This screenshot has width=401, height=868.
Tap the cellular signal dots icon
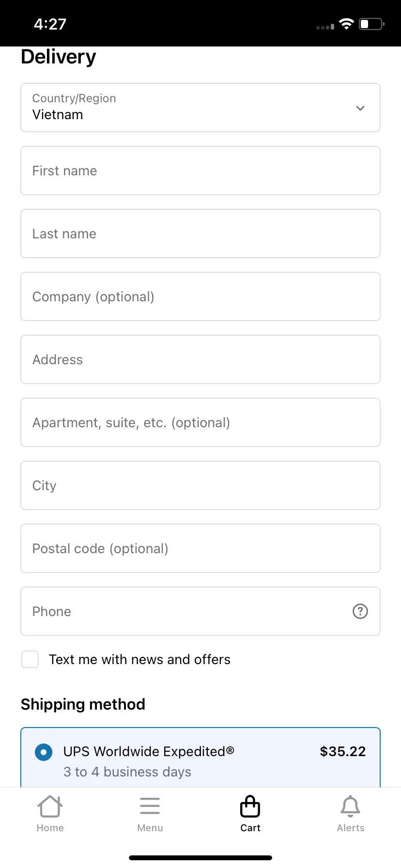325,27
